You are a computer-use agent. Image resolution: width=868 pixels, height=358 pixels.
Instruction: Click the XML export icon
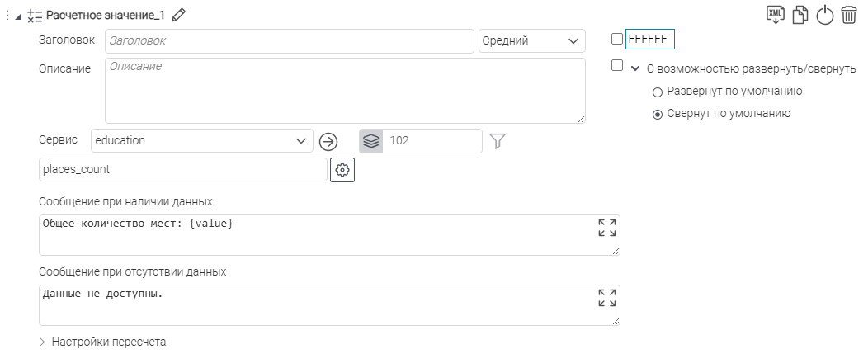[x=776, y=15]
